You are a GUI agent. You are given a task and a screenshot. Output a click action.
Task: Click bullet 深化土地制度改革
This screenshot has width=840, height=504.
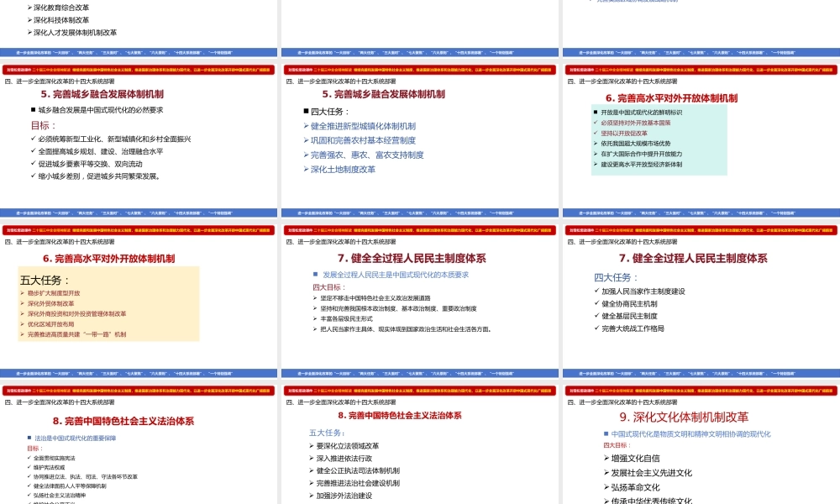pos(343,169)
